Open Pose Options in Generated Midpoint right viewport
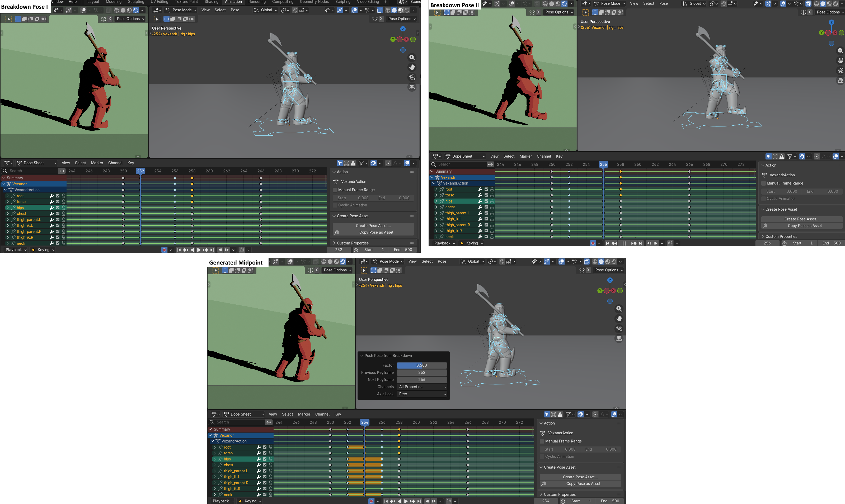Viewport: 845px width, 504px height. click(x=609, y=270)
